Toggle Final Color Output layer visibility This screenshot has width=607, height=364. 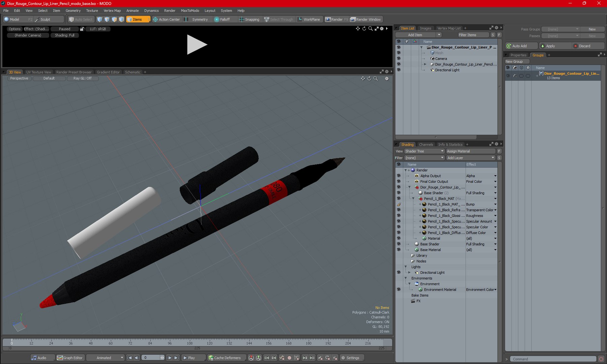399,182
